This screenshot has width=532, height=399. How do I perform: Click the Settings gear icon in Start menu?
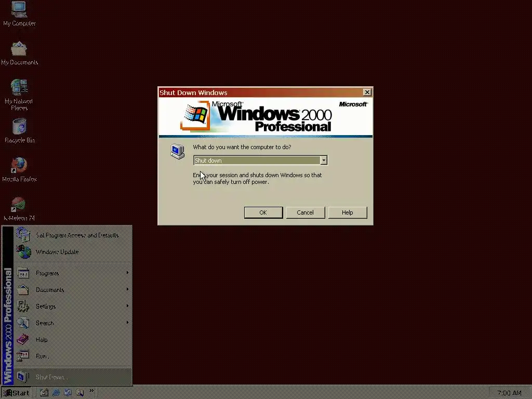(23, 306)
